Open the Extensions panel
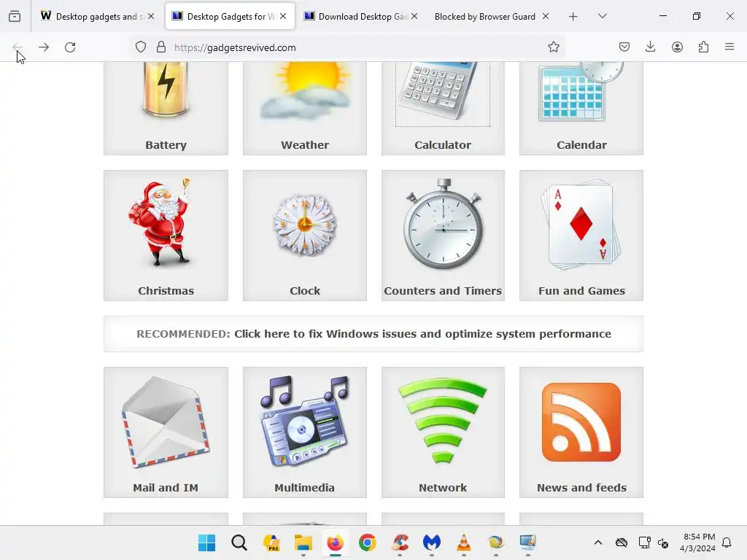This screenshot has height=560, width=747. [703, 47]
